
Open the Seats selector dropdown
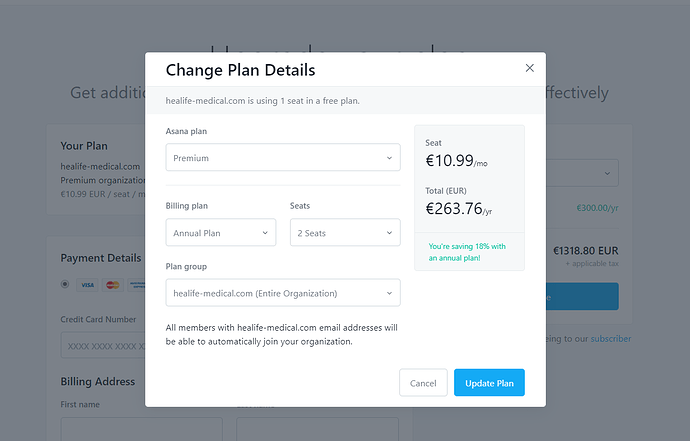coord(344,233)
